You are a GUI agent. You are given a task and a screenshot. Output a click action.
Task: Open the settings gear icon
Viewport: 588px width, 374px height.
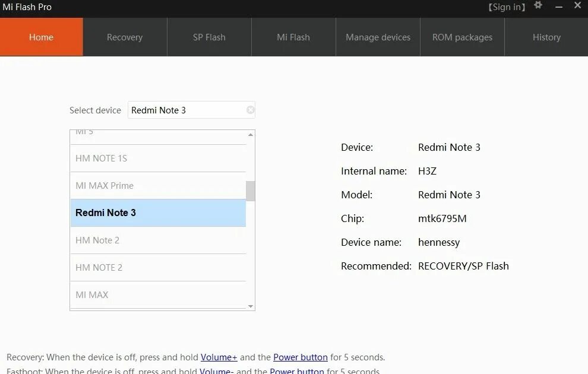point(538,5)
